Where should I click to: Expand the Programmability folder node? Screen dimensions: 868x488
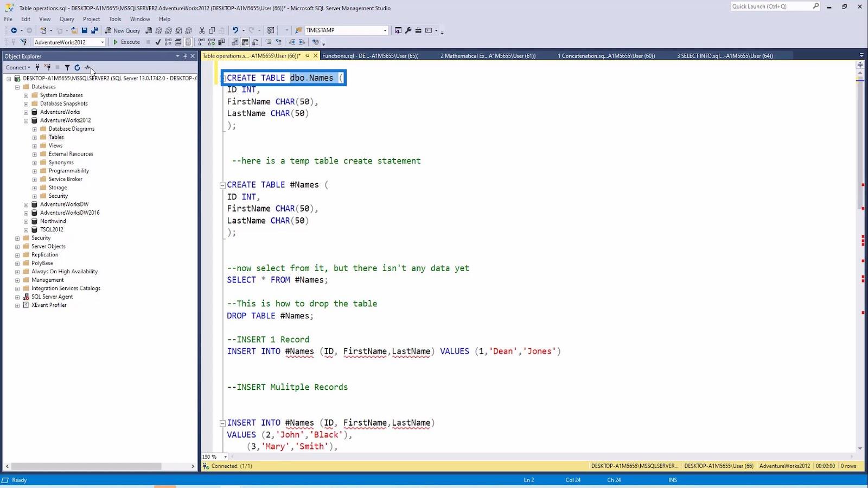pos(34,171)
